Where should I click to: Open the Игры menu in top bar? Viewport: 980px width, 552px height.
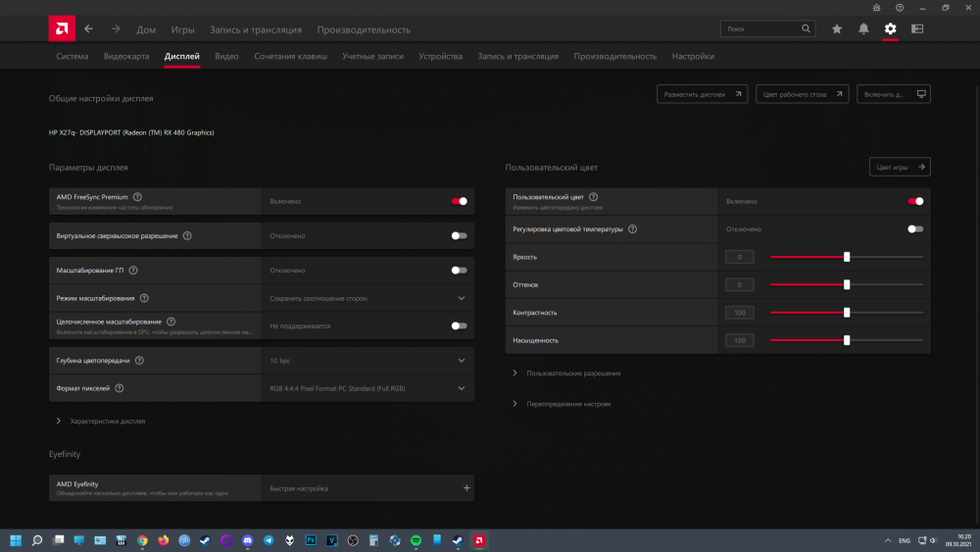click(182, 29)
